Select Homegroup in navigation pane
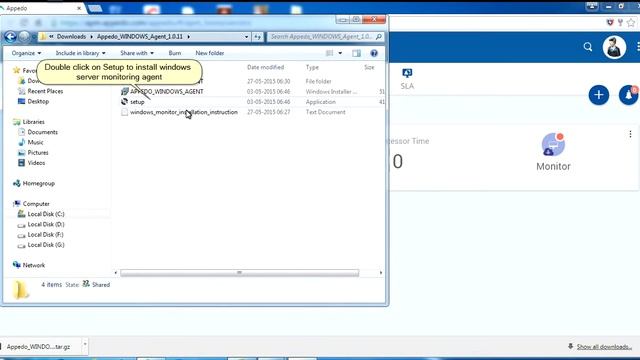Viewport: 640px width, 360px height. [38, 184]
